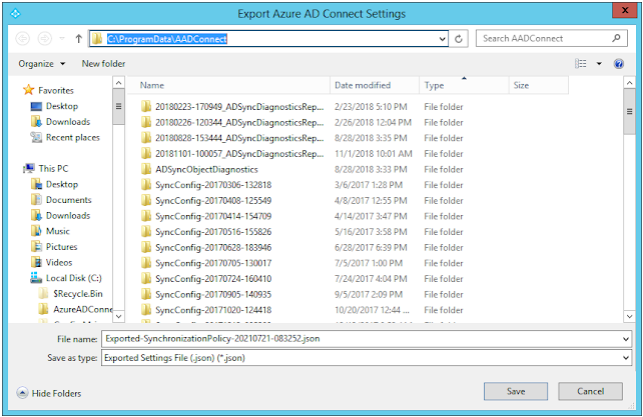The height and width of the screenshot is (417, 643).
Task: Cancel the export dialog
Action: 590,392
